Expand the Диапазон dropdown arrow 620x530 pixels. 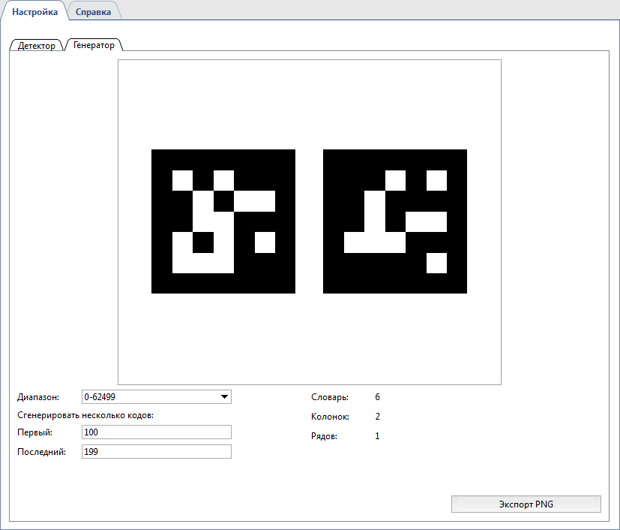tap(224, 397)
